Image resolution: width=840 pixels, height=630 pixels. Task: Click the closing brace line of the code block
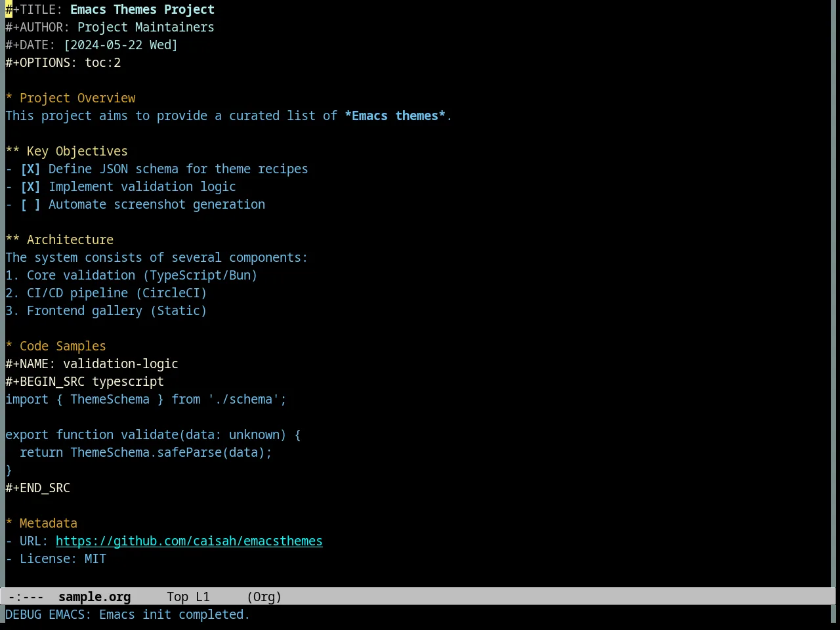pyautogui.click(x=9, y=471)
